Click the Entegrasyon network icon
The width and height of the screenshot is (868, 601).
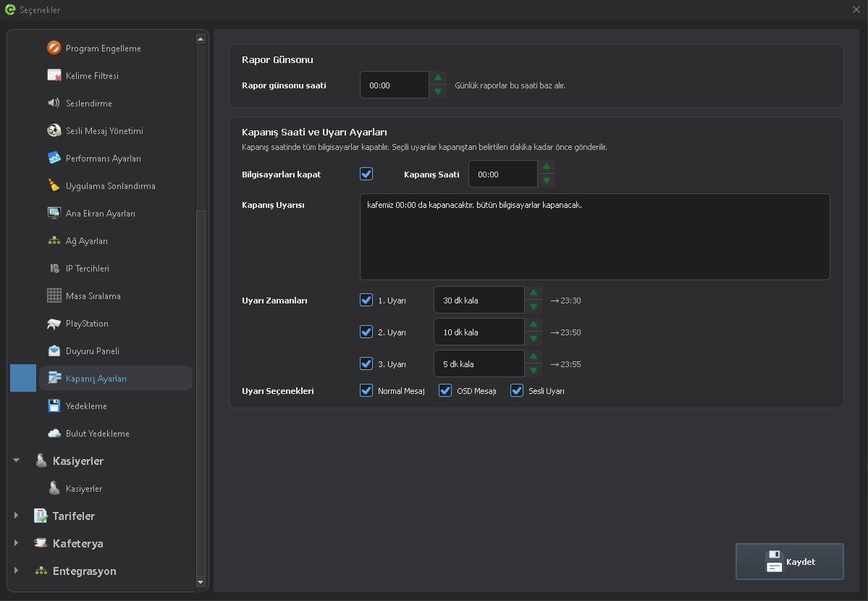[41, 571]
